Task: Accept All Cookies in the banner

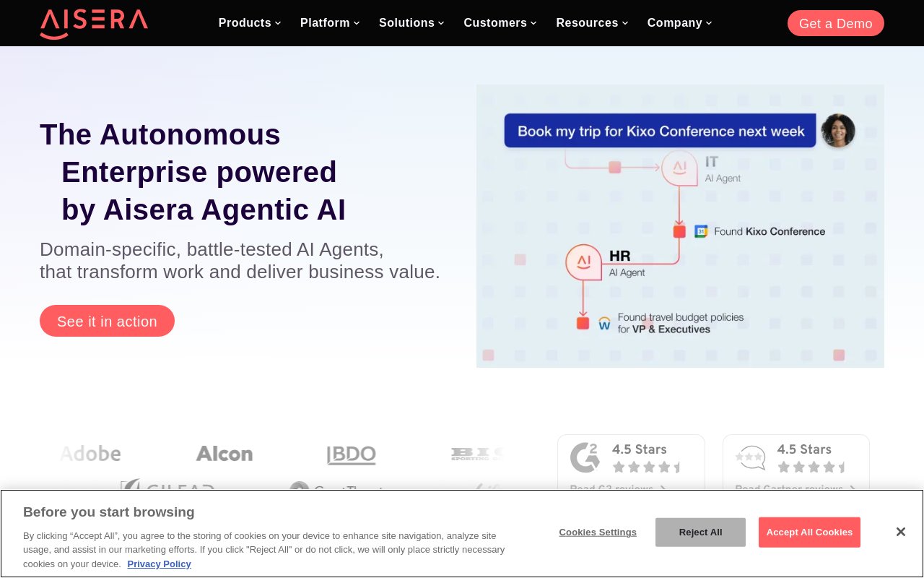Action: 809,532
